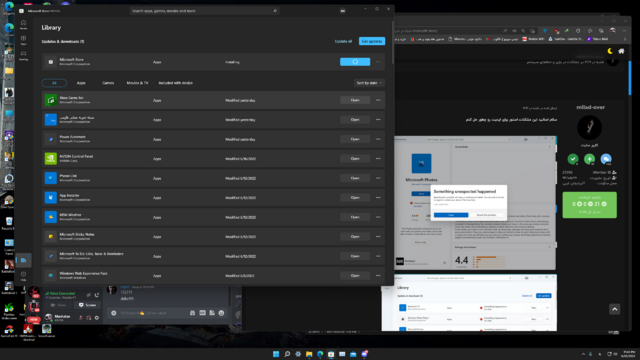The width and height of the screenshot is (640, 360).
Task: Click the search magnifier in Store search box
Action: pos(275,11)
